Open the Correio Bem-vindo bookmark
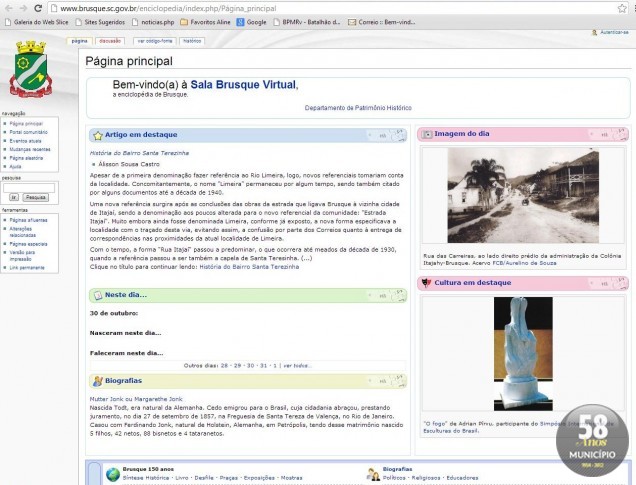Screen dimensions: 636x485 pyautogui.click(x=382, y=22)
